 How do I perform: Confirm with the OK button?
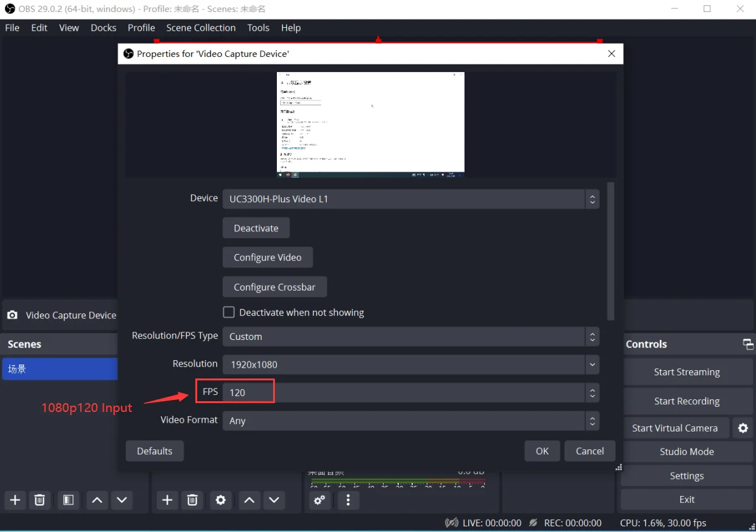tap(542, 451)
